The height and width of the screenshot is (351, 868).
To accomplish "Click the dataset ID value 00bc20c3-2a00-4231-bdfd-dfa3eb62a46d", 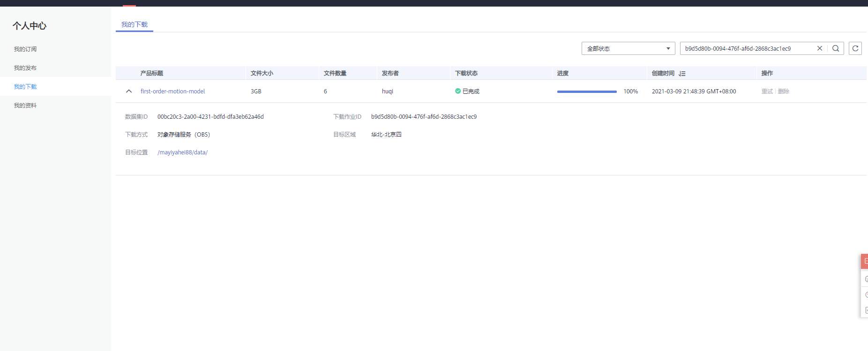I will coord(210,116).
